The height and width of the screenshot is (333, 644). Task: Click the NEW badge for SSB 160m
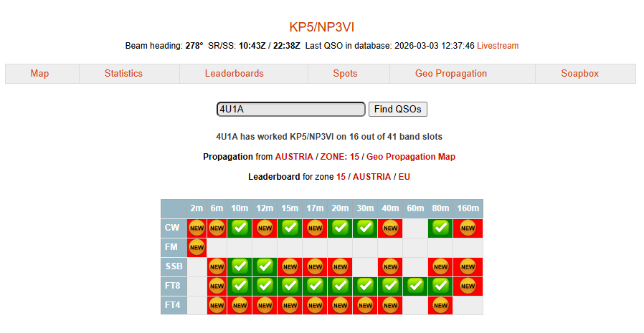[x=468, y=266]
